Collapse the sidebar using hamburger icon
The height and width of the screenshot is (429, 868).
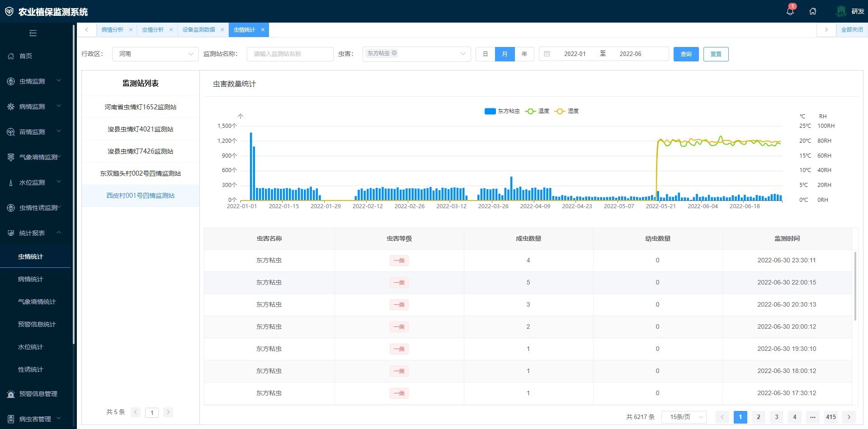(x=33, y=33)
